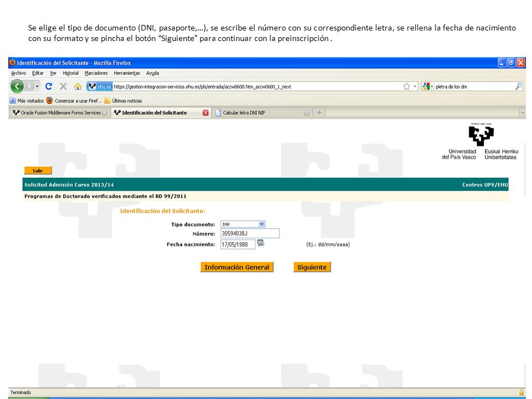This screenshot has height=399, width=532.
Task: Open the Últimas noticias feed bookmark
Action: (x=123, y=100)
